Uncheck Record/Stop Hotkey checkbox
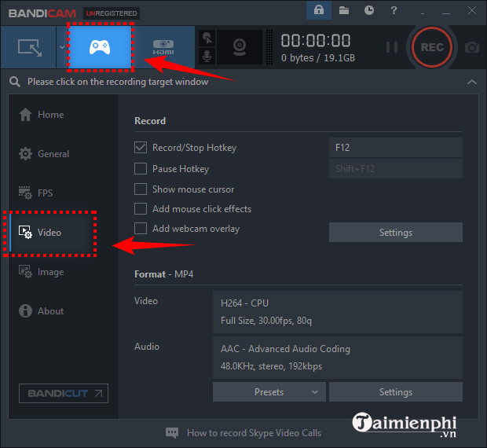This screenshot has width=487, height=448. point(141,148)
